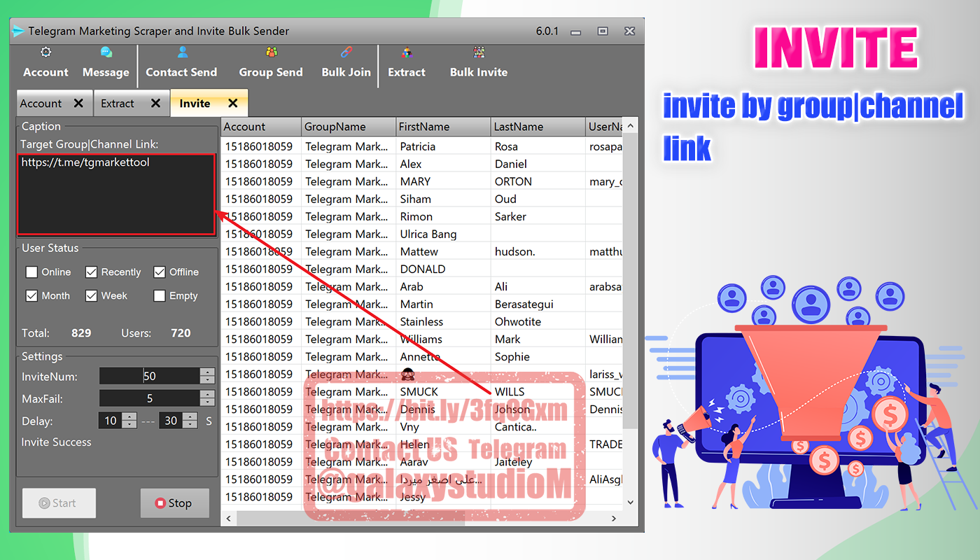
Task: Close the Invite tab
Action: click(x=233, y=104)
